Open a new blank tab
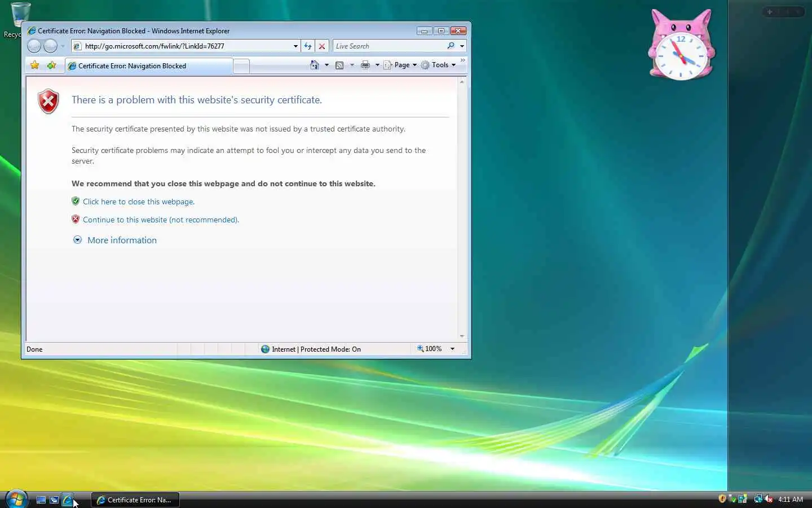 tap(241, 66)
